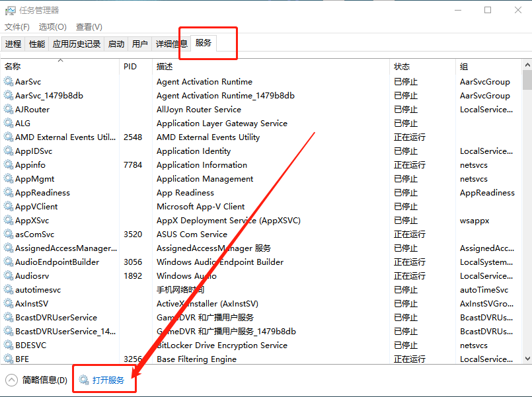Viewport: 532px width, 397px height.
Task: Click the vertical scrollbar down arrow
Action: (527, 359)
